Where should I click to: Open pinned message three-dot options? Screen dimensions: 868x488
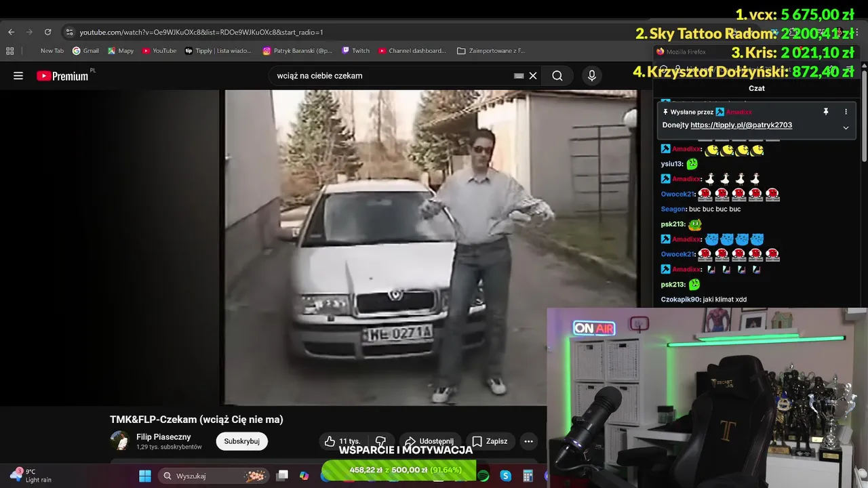(846, 112)
